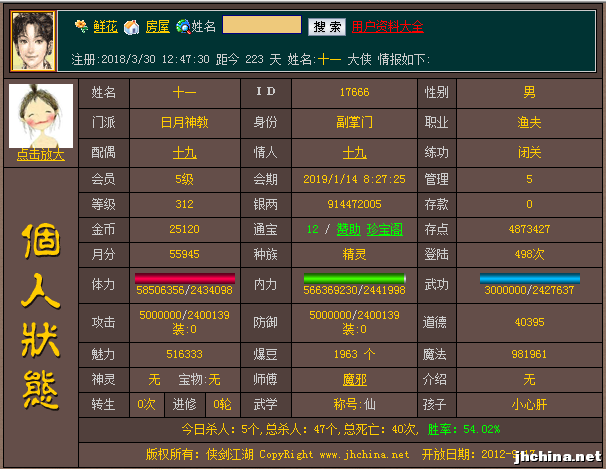Click the portrait avatar in the header
This screenshot has height=469, width=606.
[33, 41]
